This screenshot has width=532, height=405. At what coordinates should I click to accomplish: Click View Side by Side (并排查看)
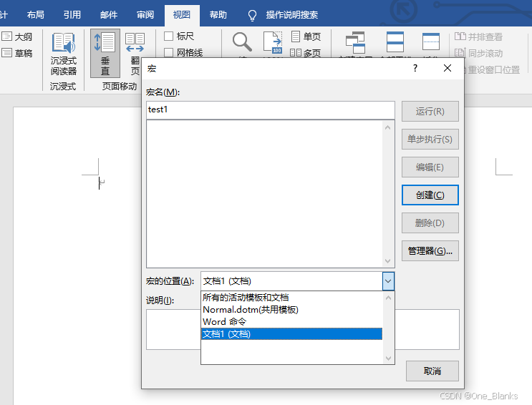point(478,36)
